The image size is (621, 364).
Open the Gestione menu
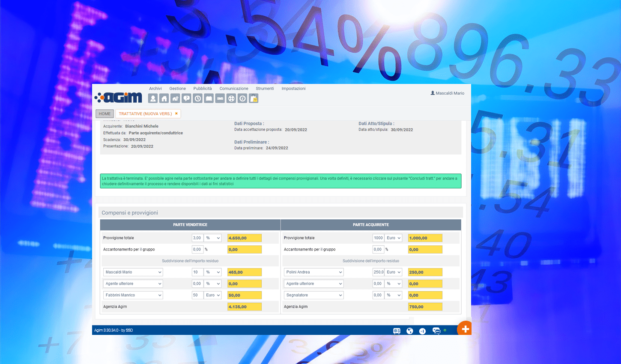click(x=177, y=89)
